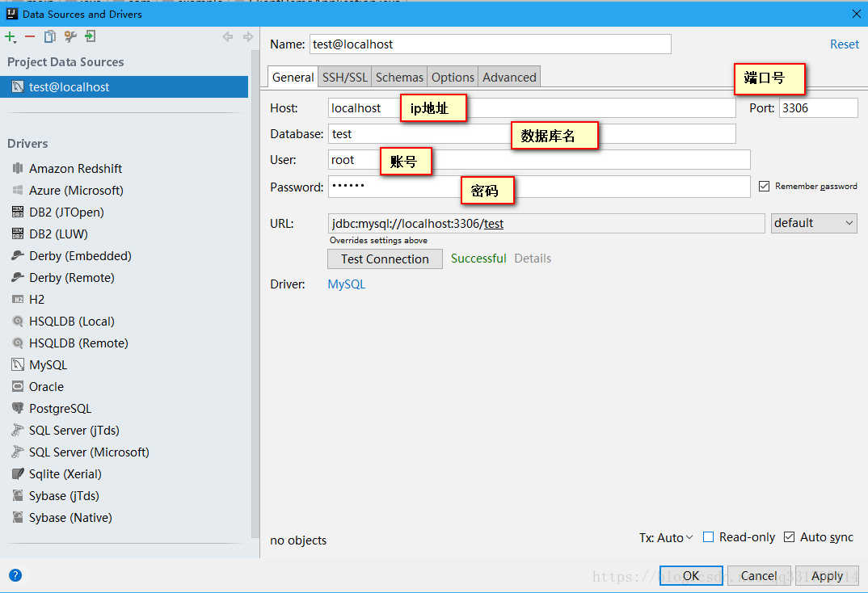Open driver settings wrench icon
Image resolution: width=868 pixels, height=593 pixels.
point(70,37)
